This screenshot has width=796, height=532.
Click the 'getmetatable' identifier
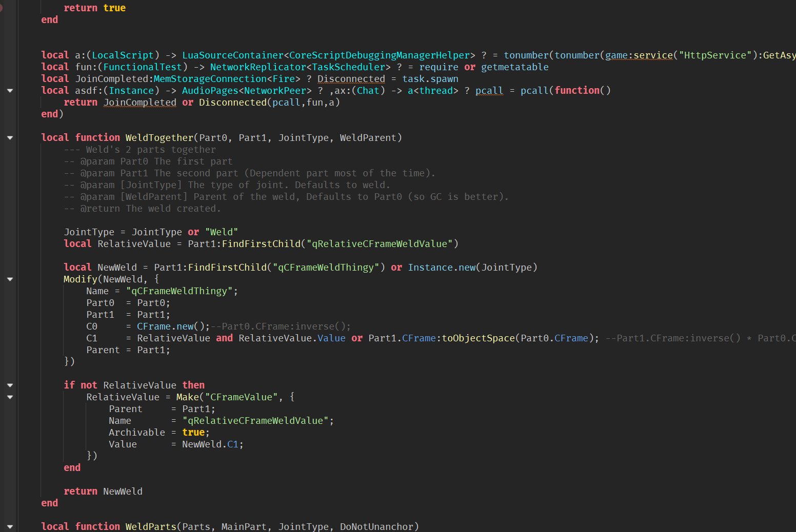(x=515, y=67)
